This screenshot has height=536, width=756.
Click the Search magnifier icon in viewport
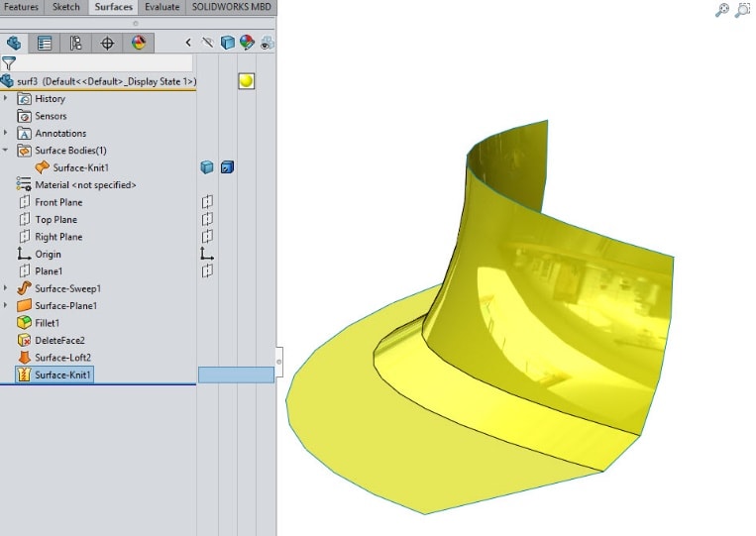point(721,10)
